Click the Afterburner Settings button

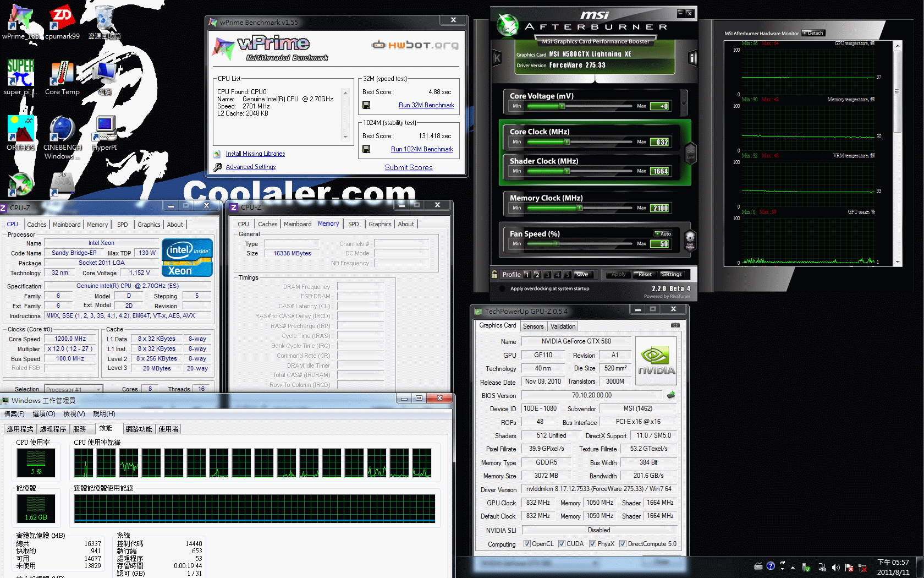tap(671, 274)
